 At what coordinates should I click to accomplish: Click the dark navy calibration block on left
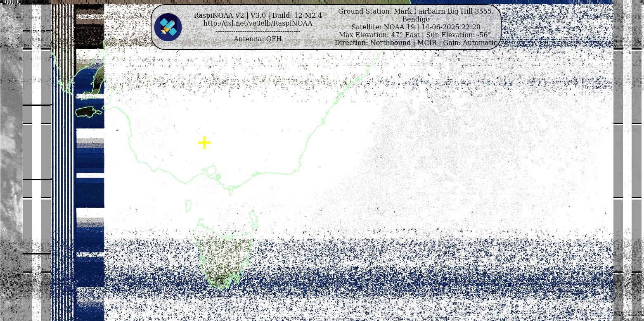click(x=90, y=194)
